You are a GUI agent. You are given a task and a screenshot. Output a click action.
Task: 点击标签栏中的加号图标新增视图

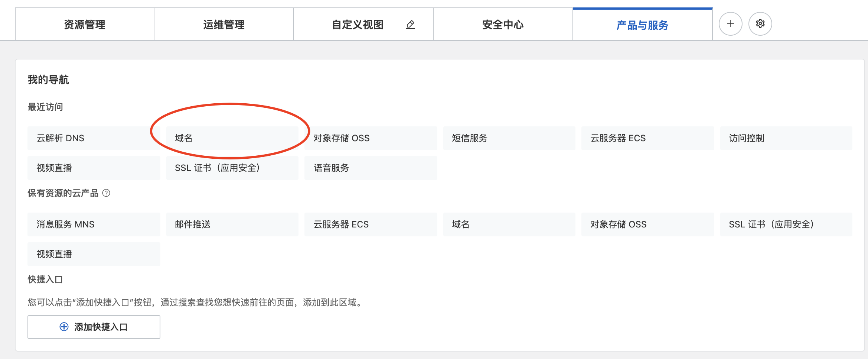click(x=730, y=23)
